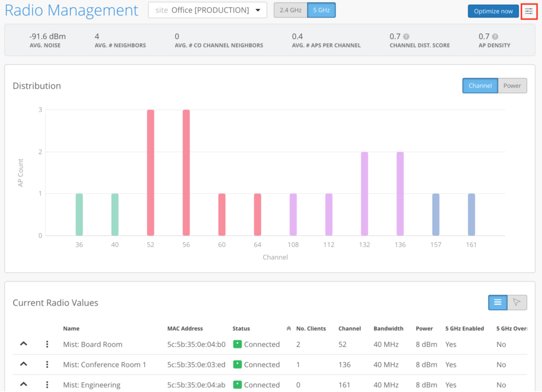Collapse the Mist: Conference Room 1 row chevron
Image resolution: width=542 pixels, height=392 pixels.
[23, 364]
